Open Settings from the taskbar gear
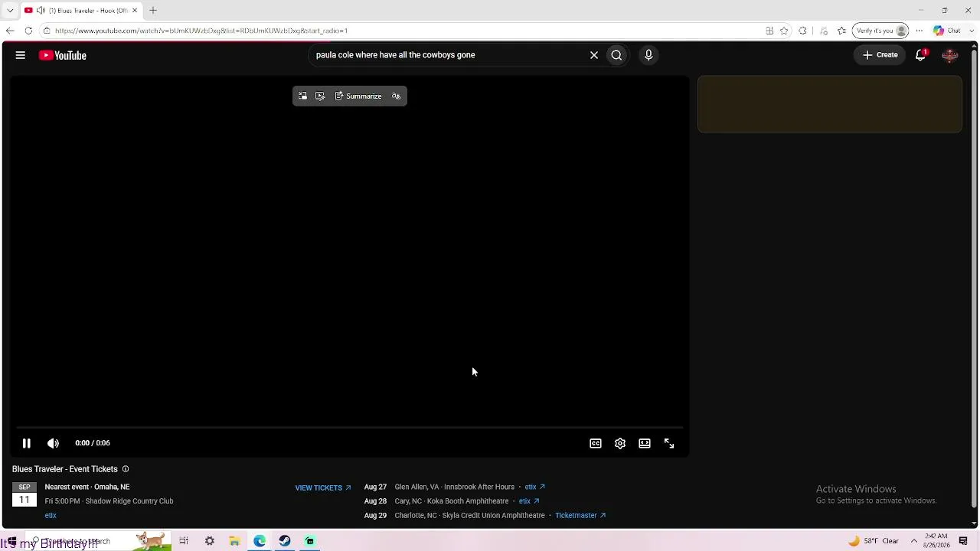 (x=209, y=541)
